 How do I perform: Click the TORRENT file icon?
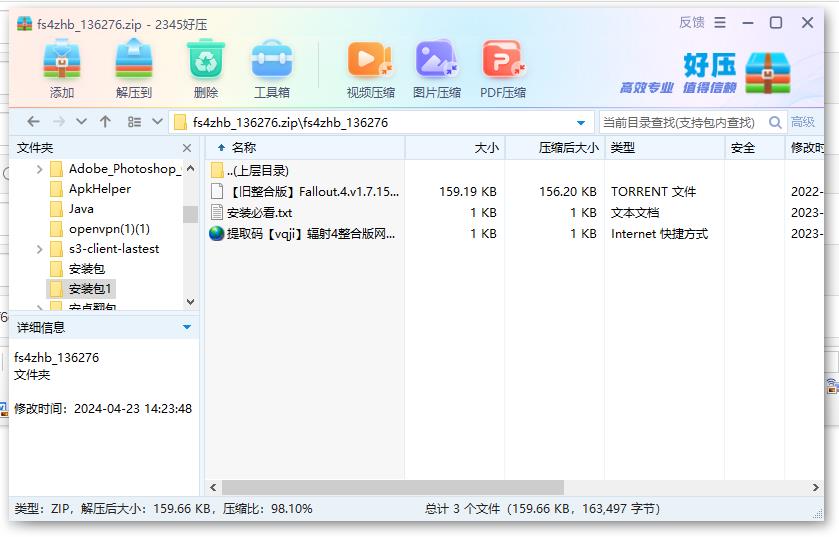click(217, 191)
